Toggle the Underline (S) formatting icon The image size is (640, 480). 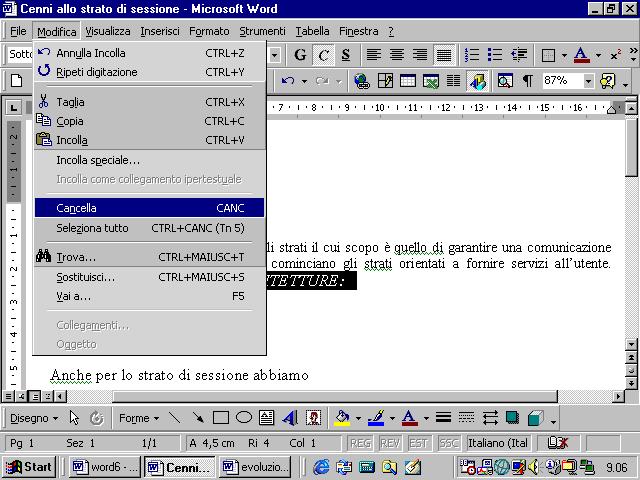pyautogui.click(x=346, y=55)
